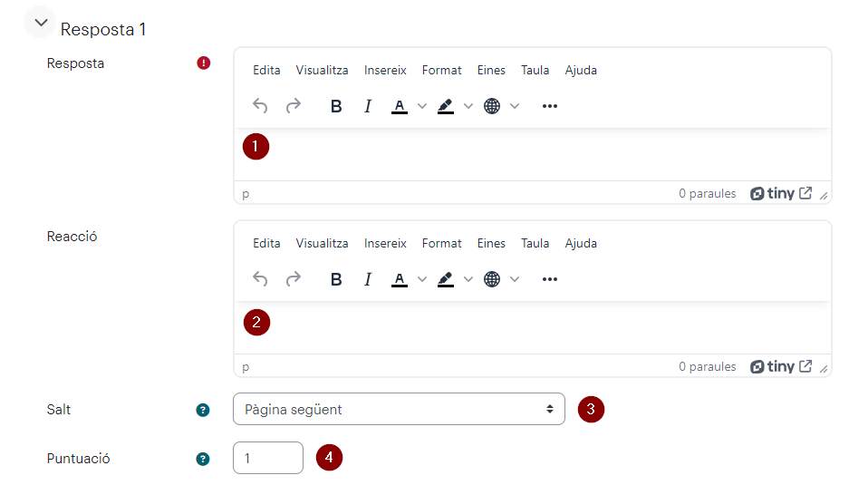
Task: Open highlight color dropdown arrow in Reacció editor
Action: pyautogui.click(x=468, y=279)
